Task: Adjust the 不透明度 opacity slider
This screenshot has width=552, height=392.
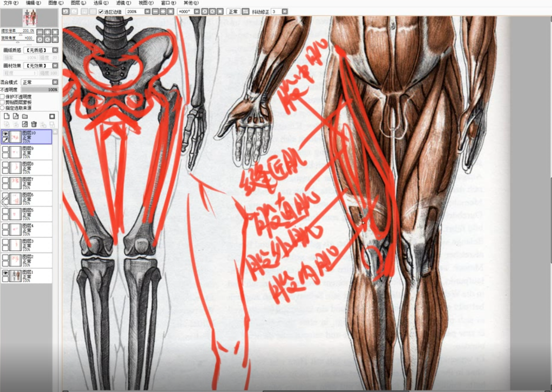Action: tap(39, 90)
